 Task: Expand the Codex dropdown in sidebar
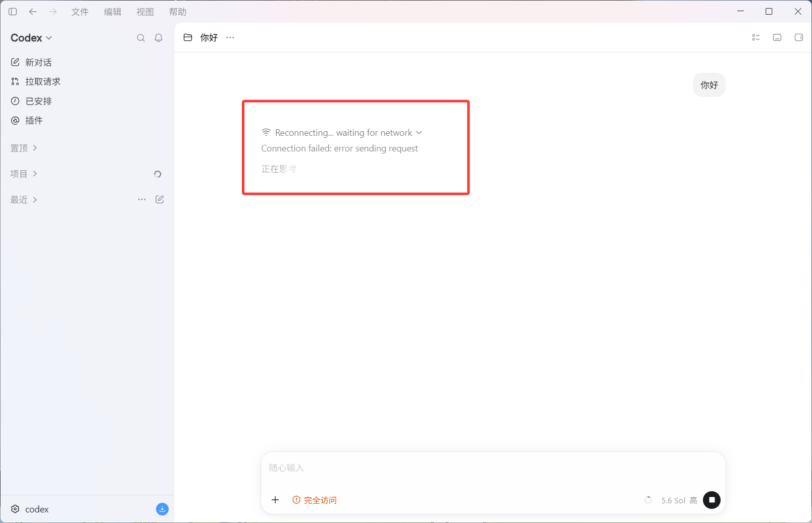point(31,38)
